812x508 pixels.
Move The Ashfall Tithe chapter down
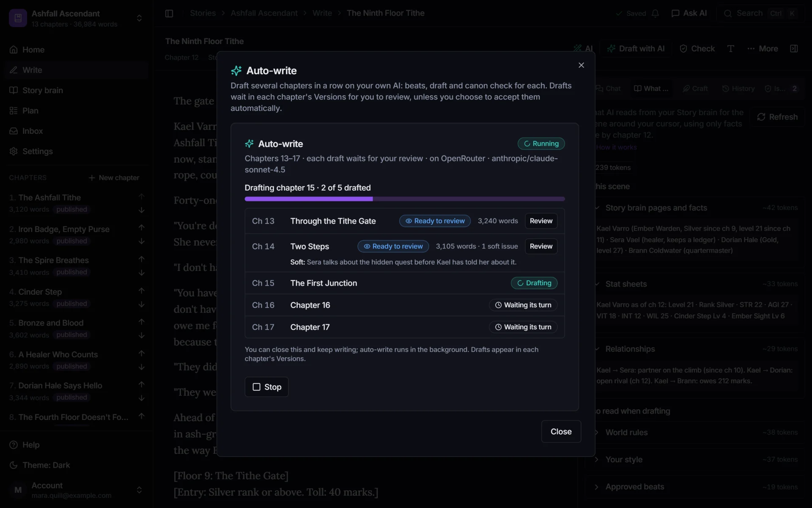click(142, 210)
